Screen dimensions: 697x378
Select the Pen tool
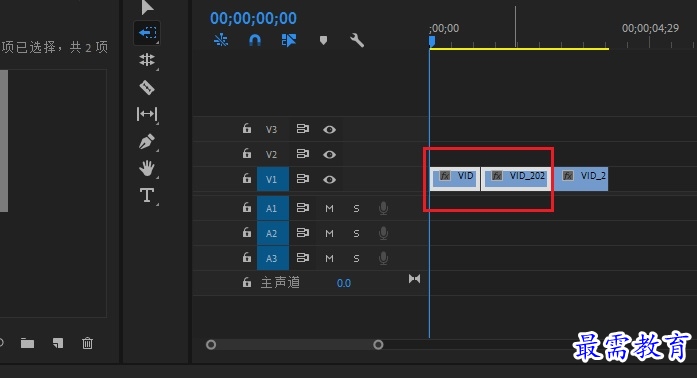click(x=147, y=142)
